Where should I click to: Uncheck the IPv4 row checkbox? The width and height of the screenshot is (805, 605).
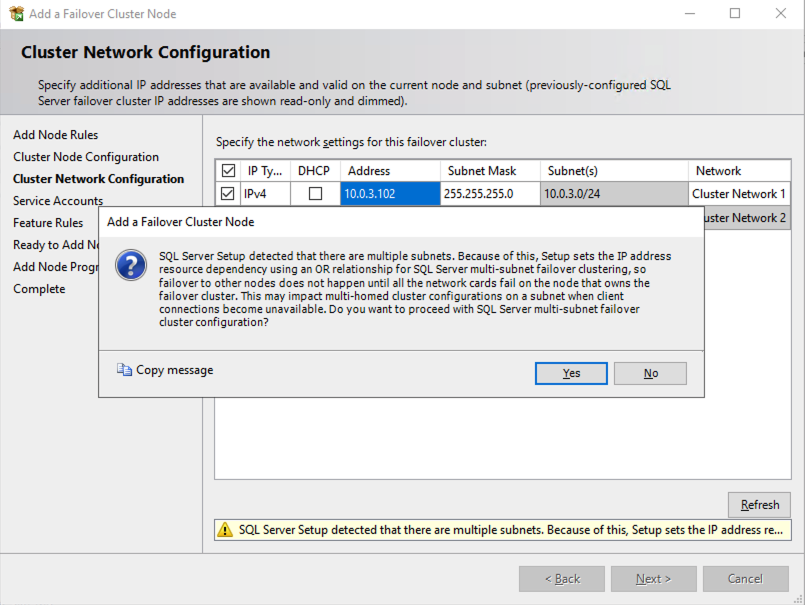pyautogui.click(x=228, y=194)
